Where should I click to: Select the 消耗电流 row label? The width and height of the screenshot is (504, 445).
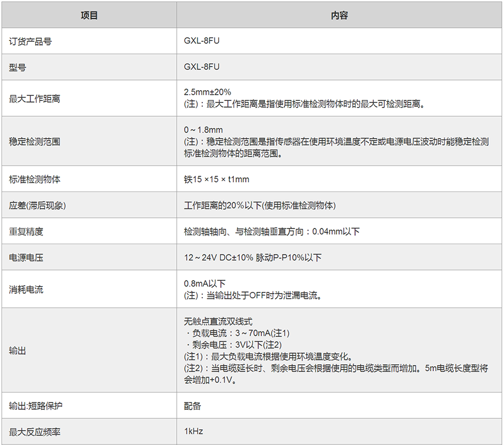pos(26,290)
